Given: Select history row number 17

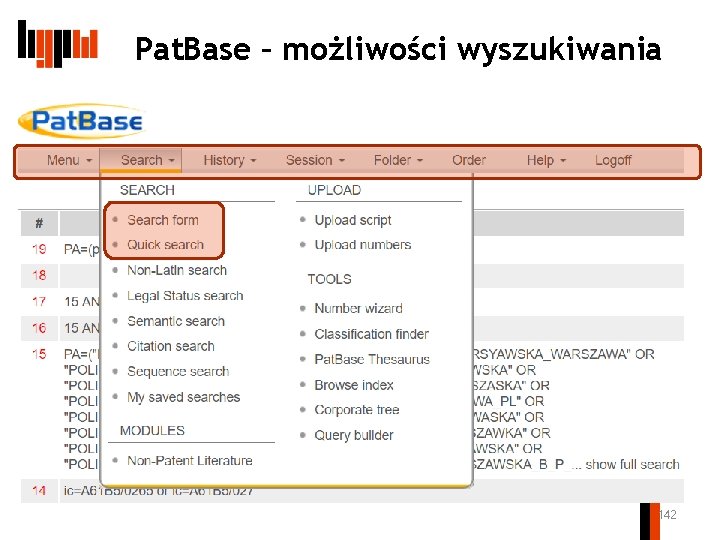Looking at the screenshot, I should 39,301.
